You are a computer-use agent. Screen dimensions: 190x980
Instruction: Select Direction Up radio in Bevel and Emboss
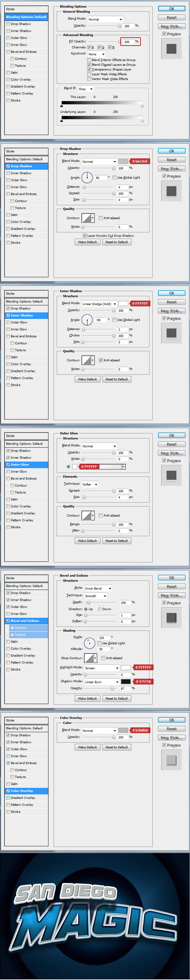[86, 609]
